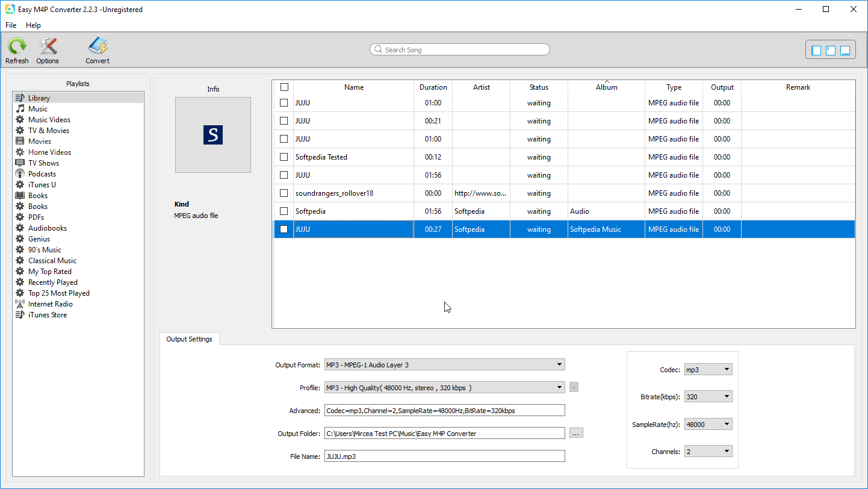The image size is (868, 489).
Task: Switch to the Output Settings tab
Action: [189, 339]
